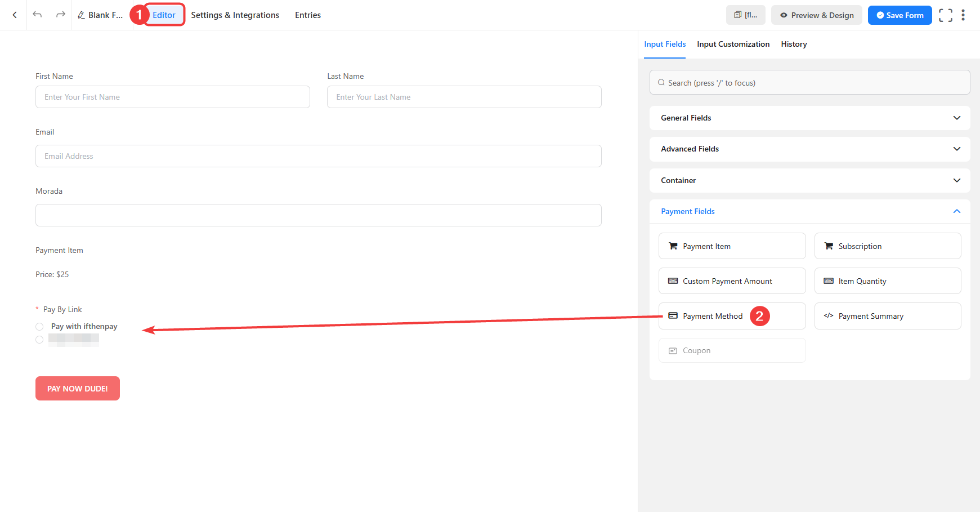Add a Coupon field
This screenshot has height=512, width=980.
tap(732, 350)
